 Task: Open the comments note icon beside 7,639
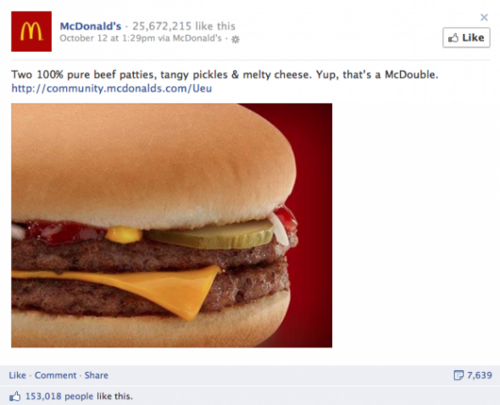click(x=459, y=375)
